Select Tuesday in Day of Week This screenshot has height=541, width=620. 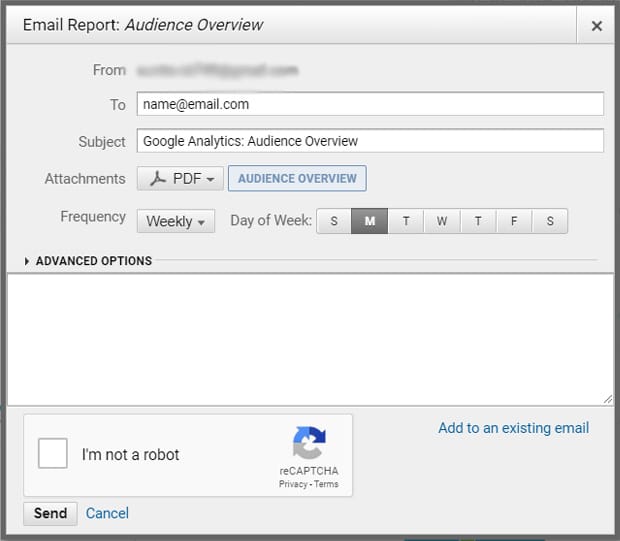(x=406, y=221)
